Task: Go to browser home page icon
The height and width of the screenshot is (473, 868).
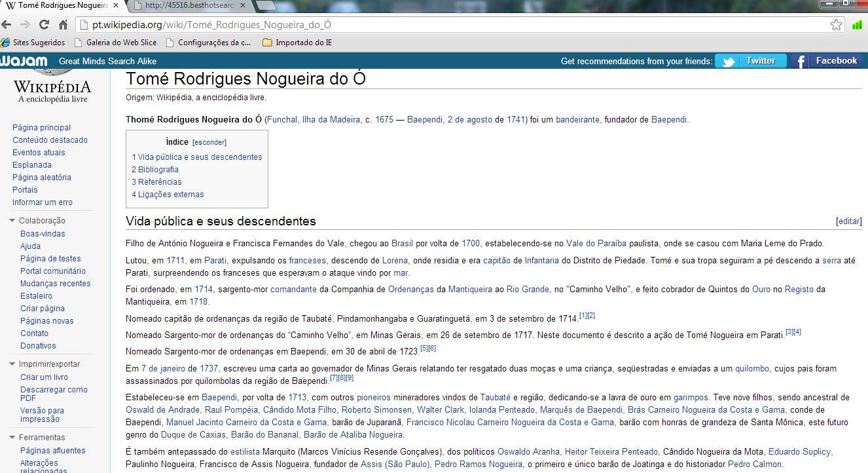Action: pos(63,25)
